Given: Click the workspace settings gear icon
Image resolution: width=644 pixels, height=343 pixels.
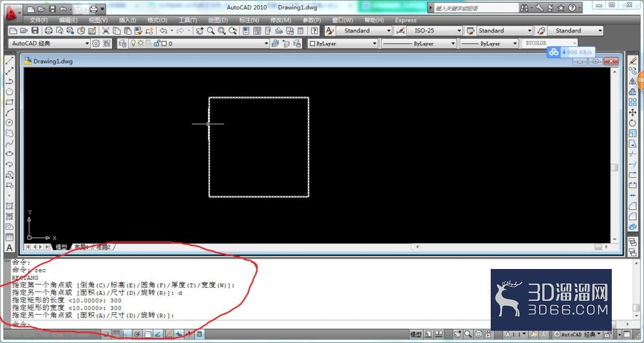Looking at the screenshot, I should point(96,43).
